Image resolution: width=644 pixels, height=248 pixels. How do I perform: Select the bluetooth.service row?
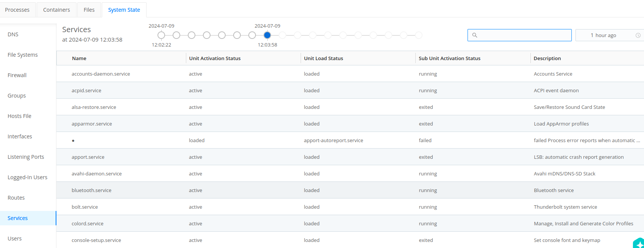click(350, 190)
